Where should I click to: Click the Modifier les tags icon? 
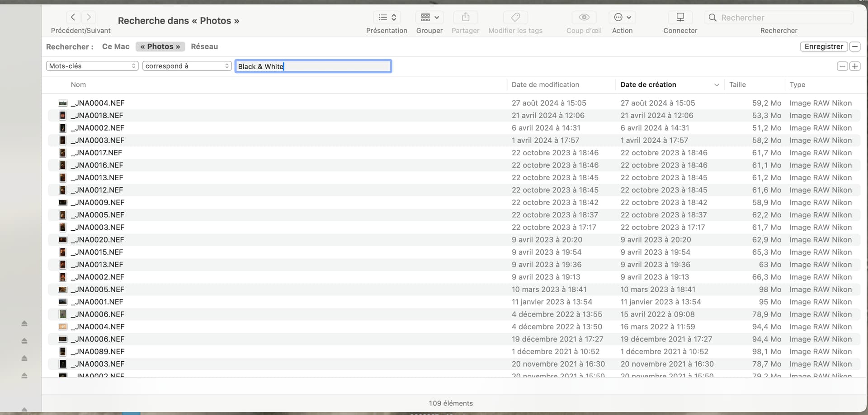(x=515, y=17)
